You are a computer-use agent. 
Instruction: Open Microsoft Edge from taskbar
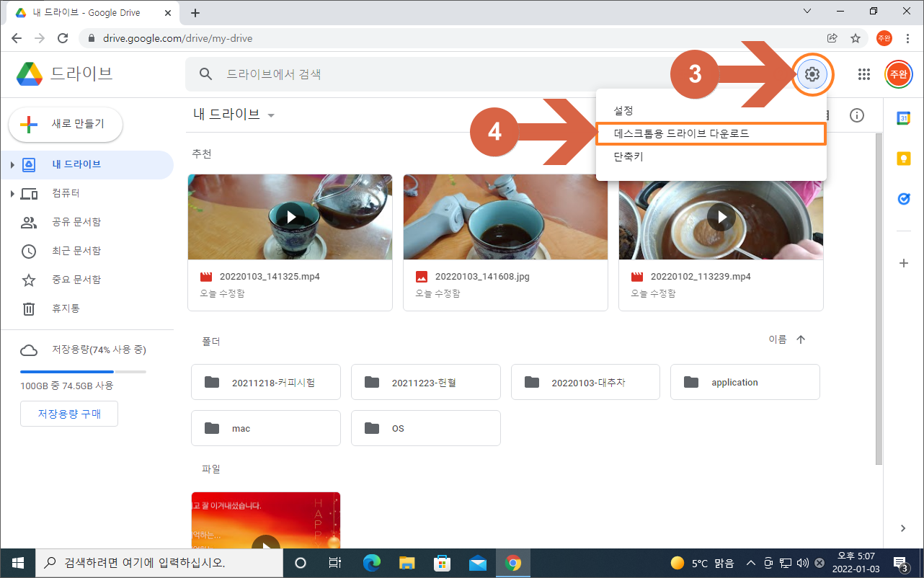[372, 563]
